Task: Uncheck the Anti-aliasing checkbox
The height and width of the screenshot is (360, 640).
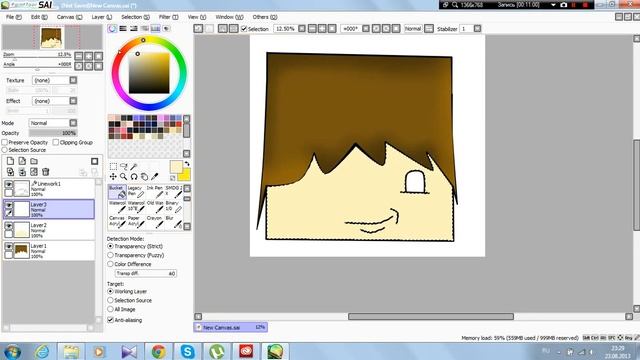Action: pos(110,320)
